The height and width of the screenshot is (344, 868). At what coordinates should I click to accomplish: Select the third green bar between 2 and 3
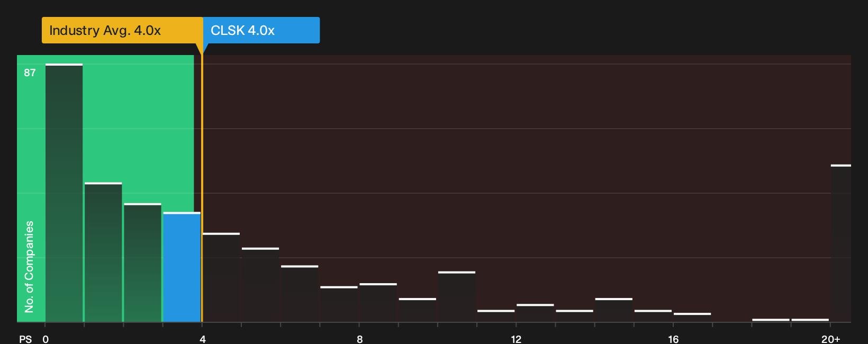tap(142, 263)
